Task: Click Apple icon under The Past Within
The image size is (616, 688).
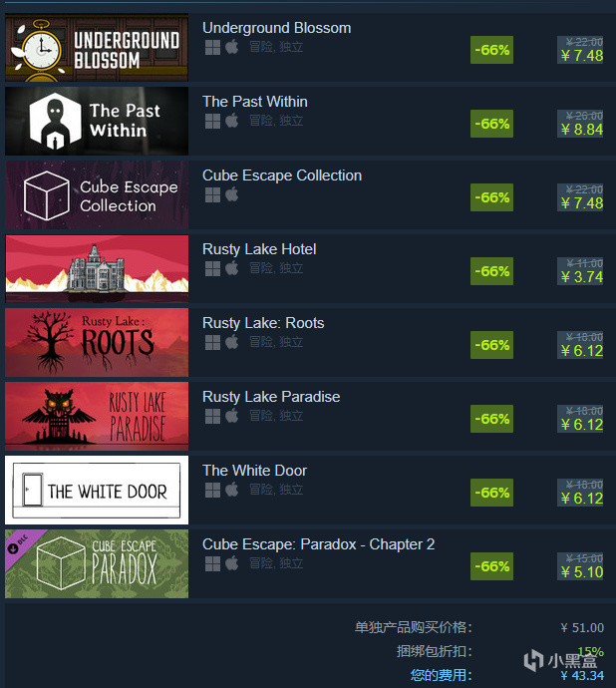Action: [232, 121]
